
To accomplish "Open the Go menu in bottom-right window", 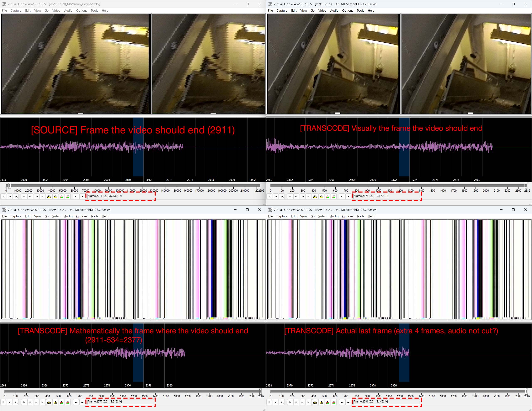I will pos(313,216).
